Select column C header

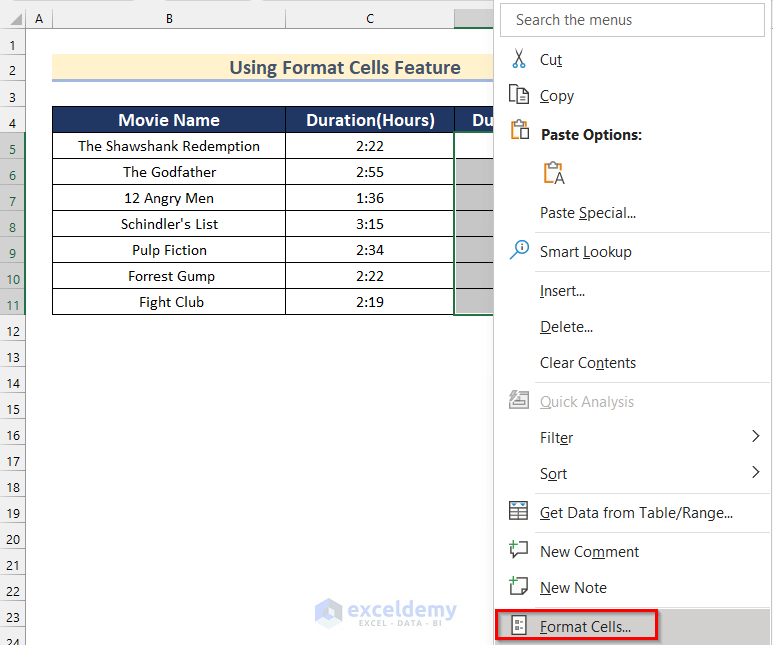pyautogui.click(x=370, y=19)
